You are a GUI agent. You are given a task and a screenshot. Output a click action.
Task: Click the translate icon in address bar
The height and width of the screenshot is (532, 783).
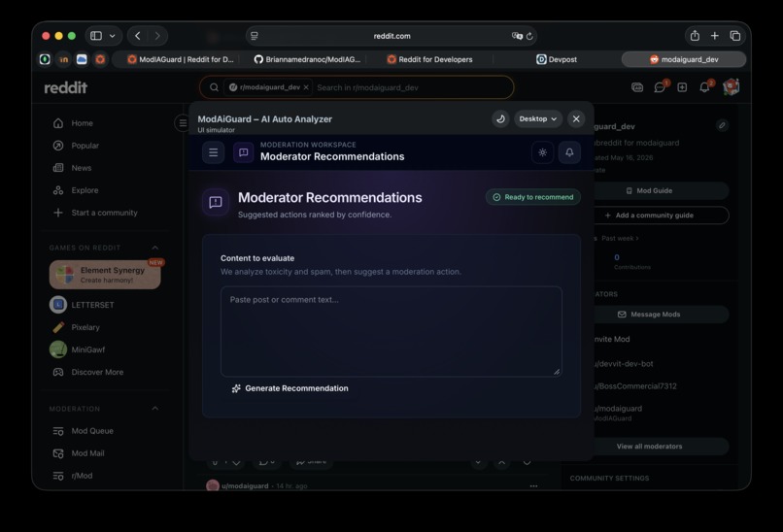point(517,36)
